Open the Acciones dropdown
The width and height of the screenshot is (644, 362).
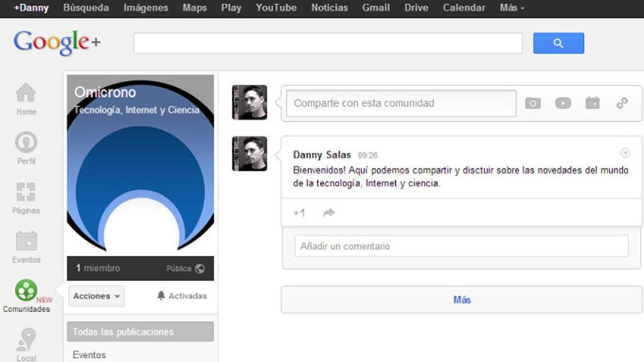pos(96,295)
